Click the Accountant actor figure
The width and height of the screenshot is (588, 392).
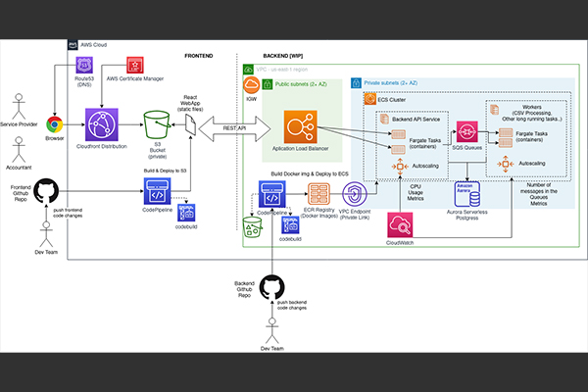coord(18,147)
